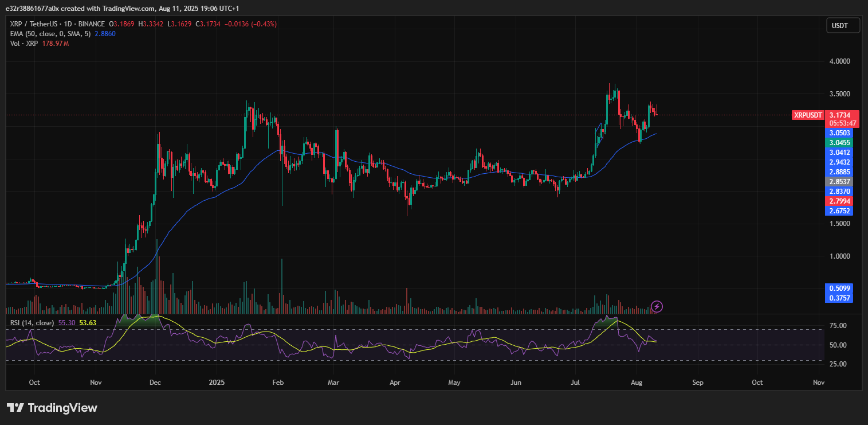
Task: Click the Sep label on time axis
Action: click(697, 382)
